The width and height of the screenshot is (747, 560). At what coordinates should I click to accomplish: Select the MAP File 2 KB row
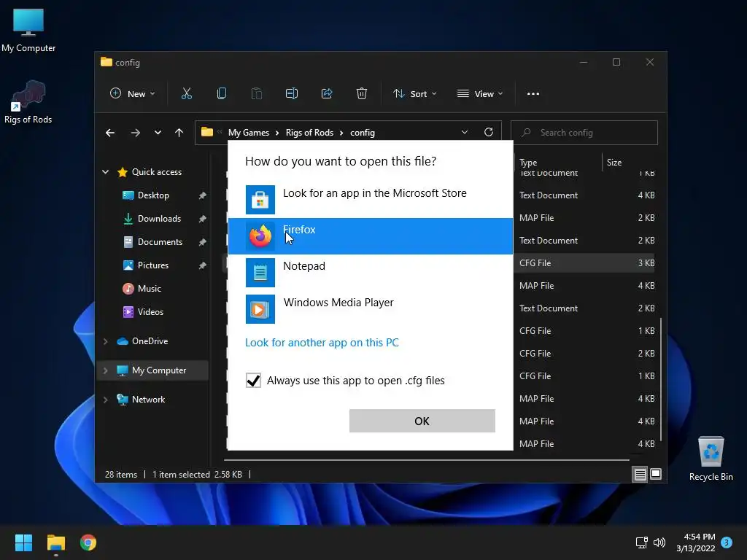tap(585, 217)
